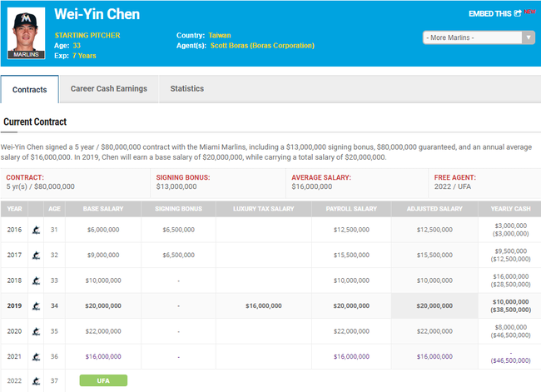
Task: Click Wei-Yin Chen player photo
Action: point(27,33)
